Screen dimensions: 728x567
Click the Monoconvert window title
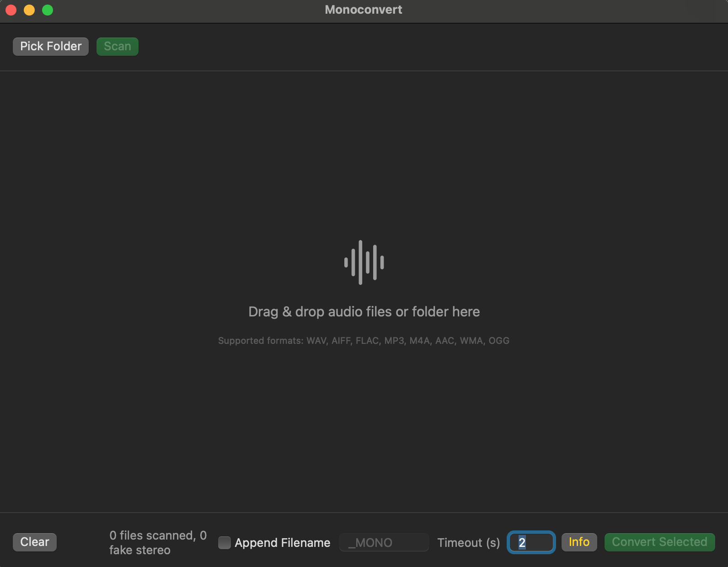364,10
